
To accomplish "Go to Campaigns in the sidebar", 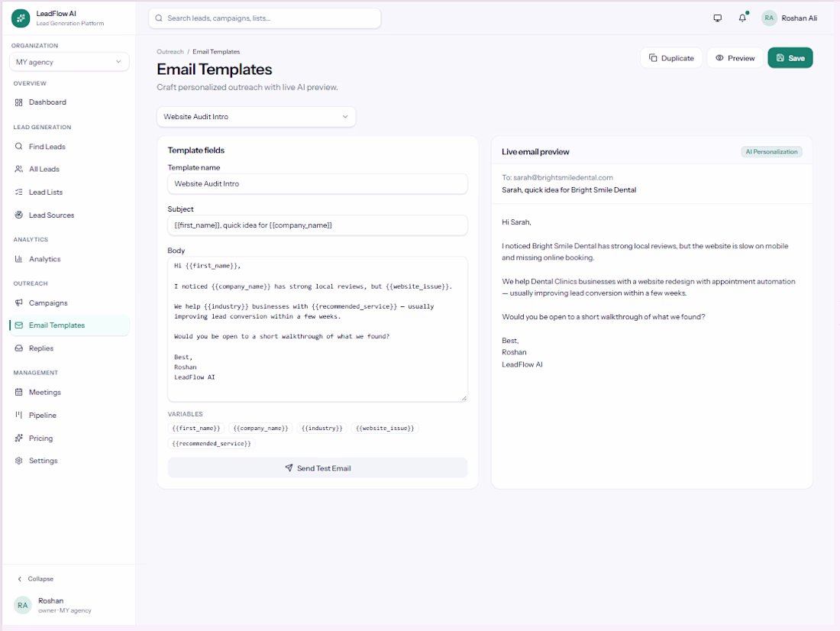I will coord(69,303).
